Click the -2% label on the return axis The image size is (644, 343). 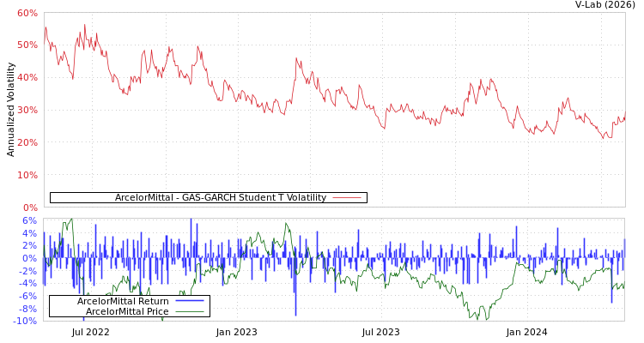point(27,271)
